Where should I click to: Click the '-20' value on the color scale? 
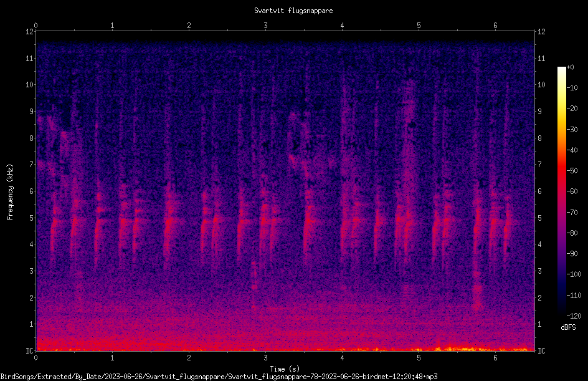pos(572,108)
